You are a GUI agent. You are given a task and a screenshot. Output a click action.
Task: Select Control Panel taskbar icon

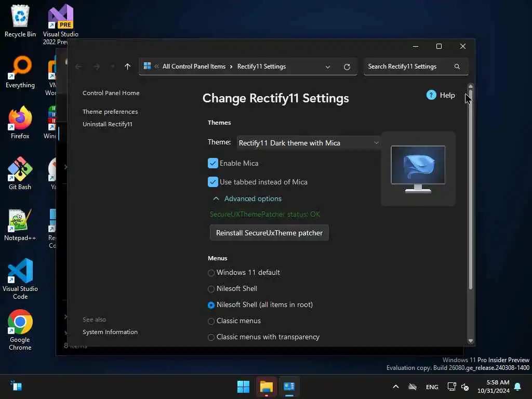point(289,387)
